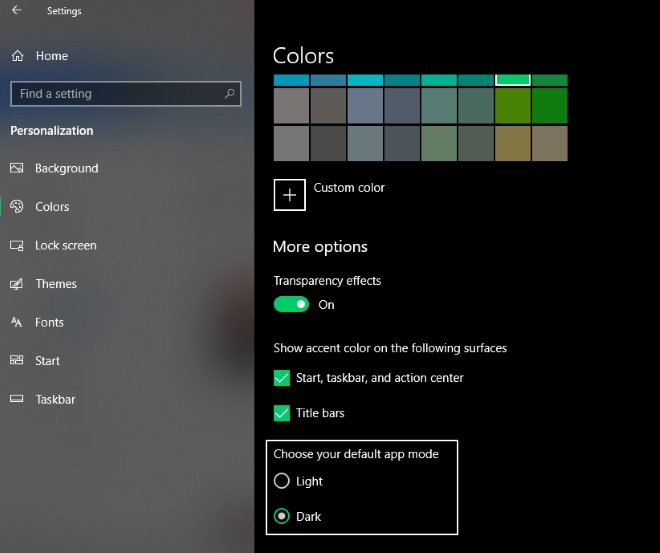This screenshot has height=553, width=660.
Task: Click the Lock screen monitor icon
Action: [16, 246]
